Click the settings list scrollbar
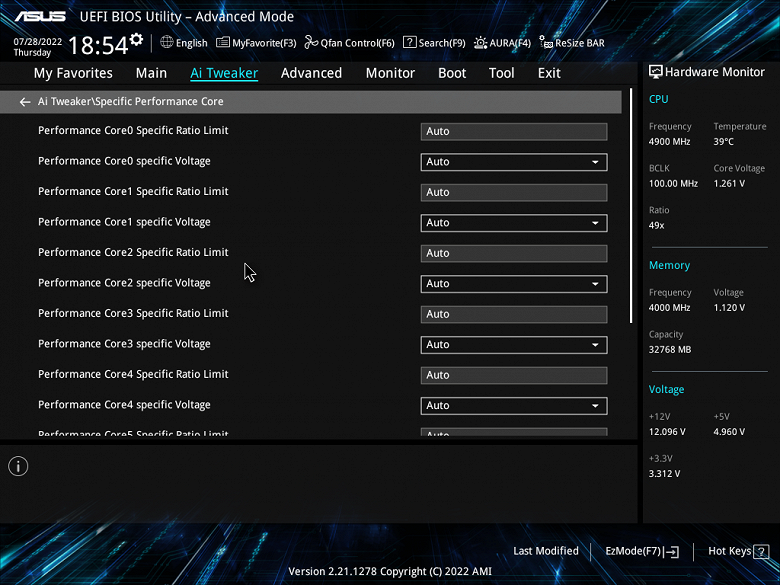780x585 pixels. [x=631, y=206]
